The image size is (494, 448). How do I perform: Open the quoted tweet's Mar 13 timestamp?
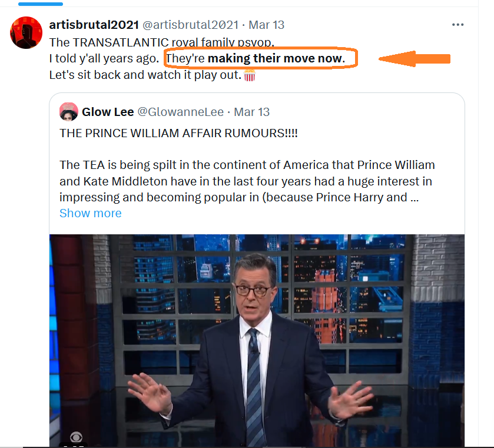[252, 112]
